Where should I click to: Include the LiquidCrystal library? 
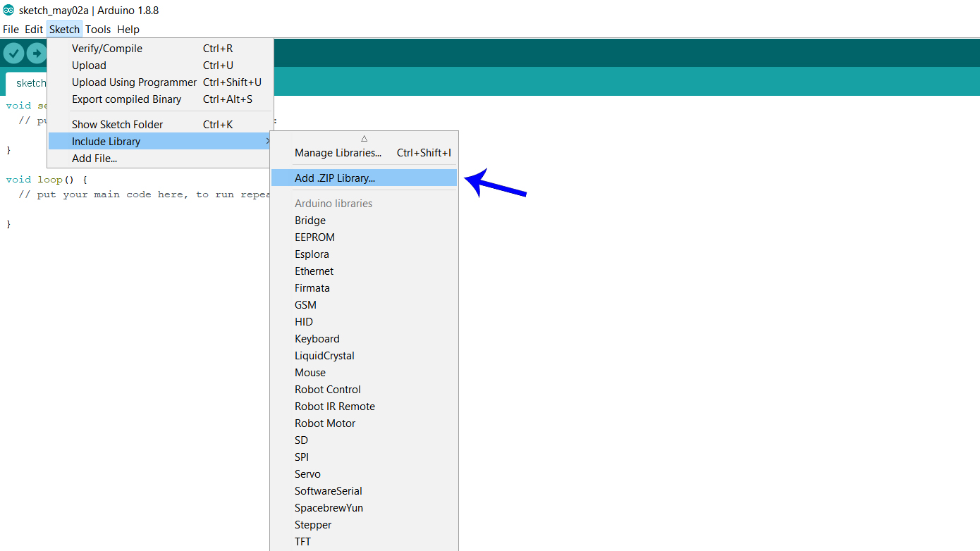[x=324, y=356]
